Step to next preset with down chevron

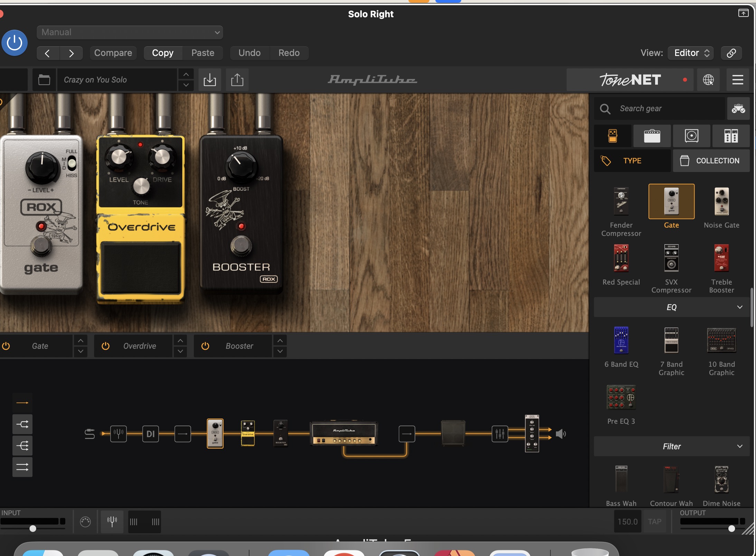point(186,85)
